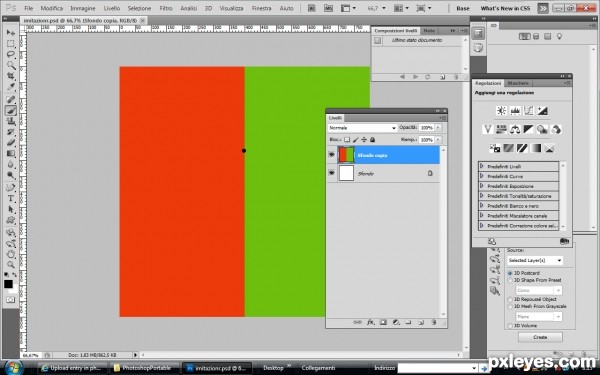This screenshot has width=600, height=375.
Task: Click the Create button in 3D panel
Action: [x=540, y=337]
